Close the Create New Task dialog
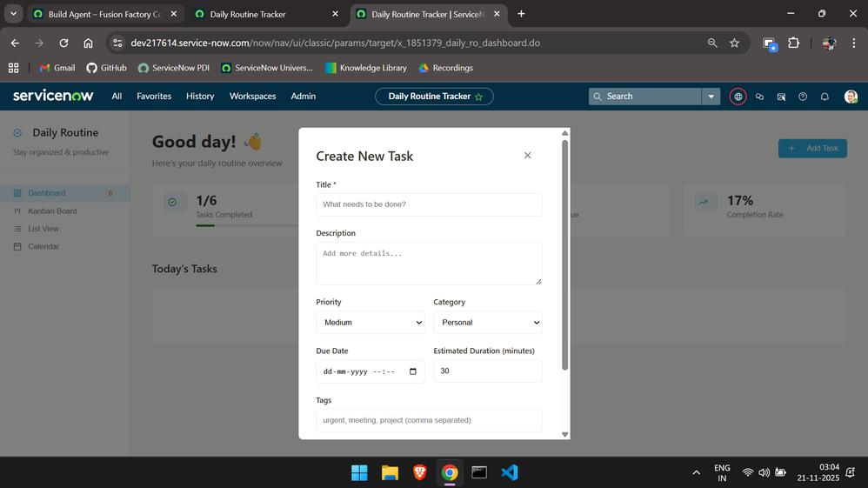Image resolution: width=868 pixels, height=488 pixels. click(528, 156)
